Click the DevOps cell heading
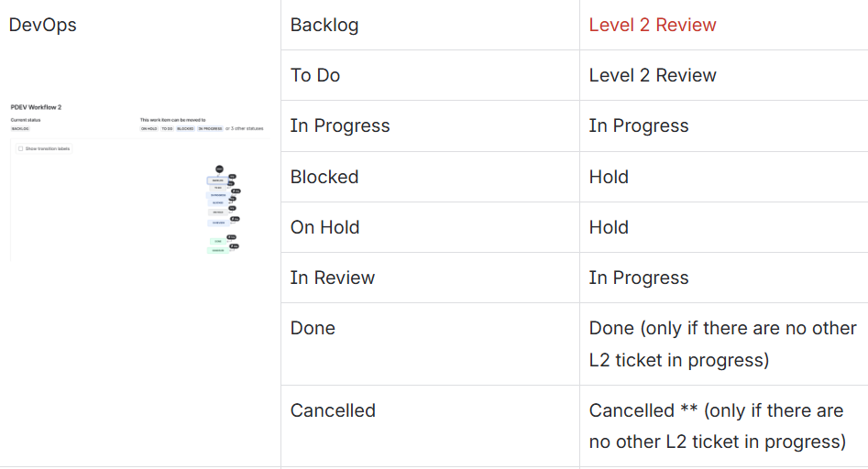Viewport: 868px width, 469px height. tap(43, 25)
